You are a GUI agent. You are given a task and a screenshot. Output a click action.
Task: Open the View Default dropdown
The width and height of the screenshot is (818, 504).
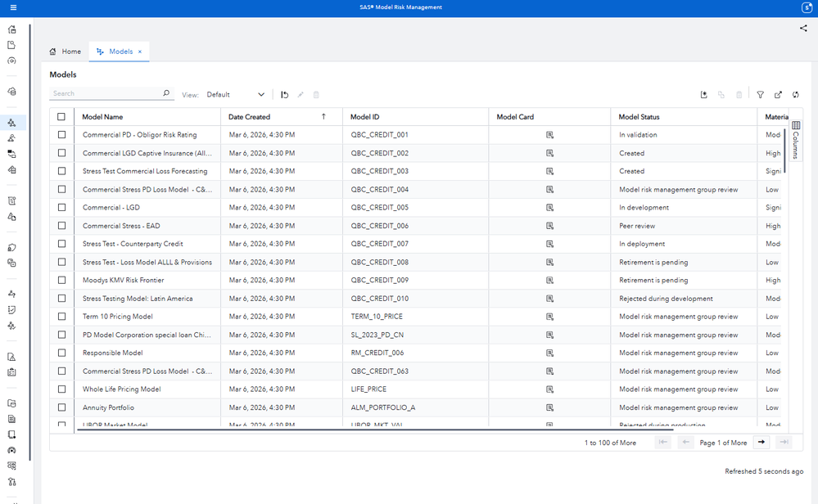(236, 95)
